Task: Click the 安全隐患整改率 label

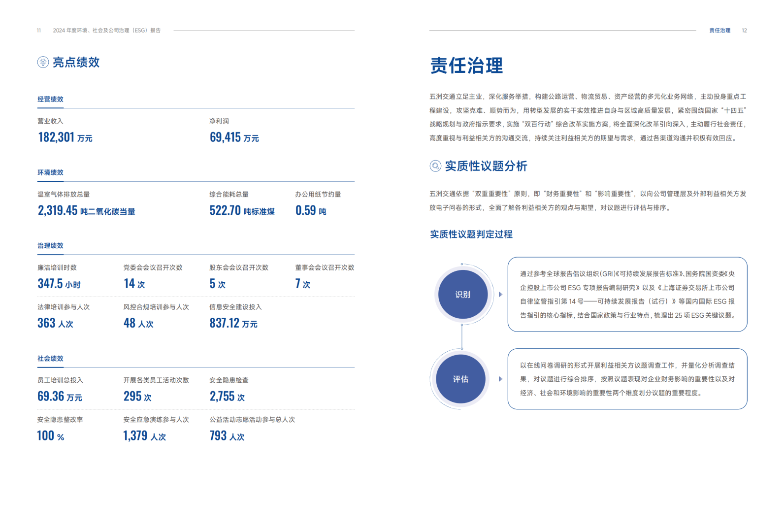Action: [60, 420]
